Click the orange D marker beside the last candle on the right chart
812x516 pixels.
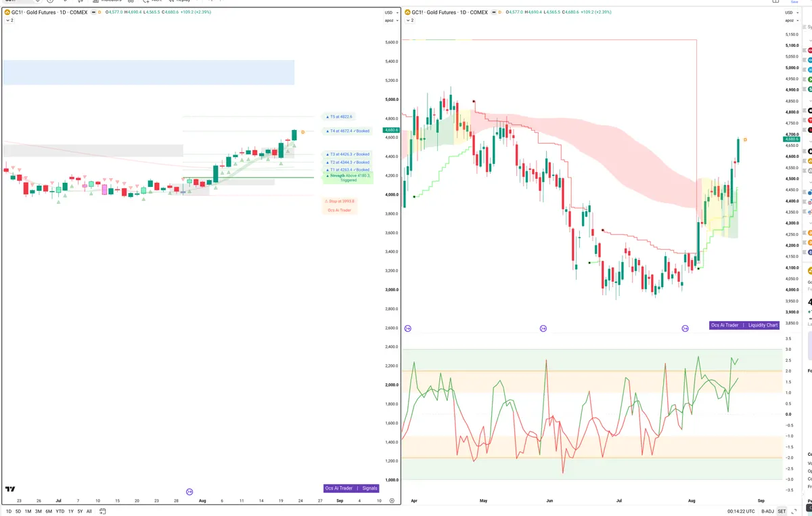[745, 139]
